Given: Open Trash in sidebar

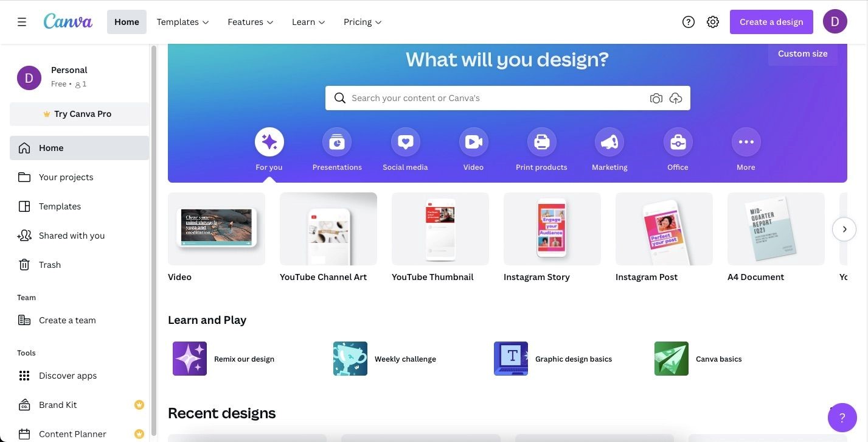Looking at the screenshot, I should (x=79, y=265).
